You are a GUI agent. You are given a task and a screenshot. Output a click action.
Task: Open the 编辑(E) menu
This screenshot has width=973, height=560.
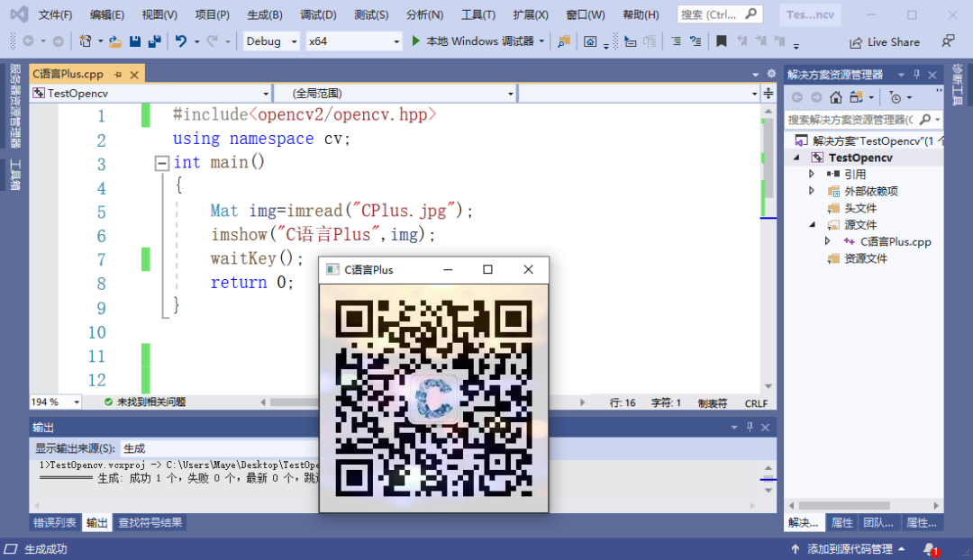[x=106, y=14]
